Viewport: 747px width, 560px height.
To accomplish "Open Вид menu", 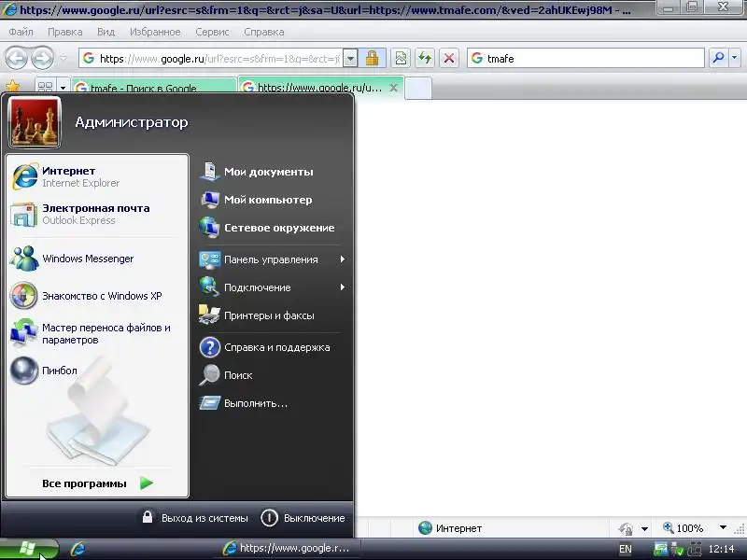I will coord(106,32).
